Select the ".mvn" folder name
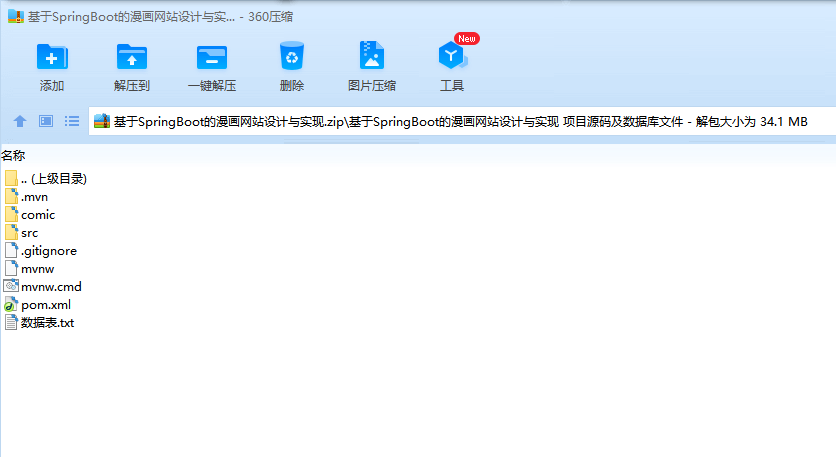Image resolution: width=836 pixels, height=457 pixels. point(35,197)
